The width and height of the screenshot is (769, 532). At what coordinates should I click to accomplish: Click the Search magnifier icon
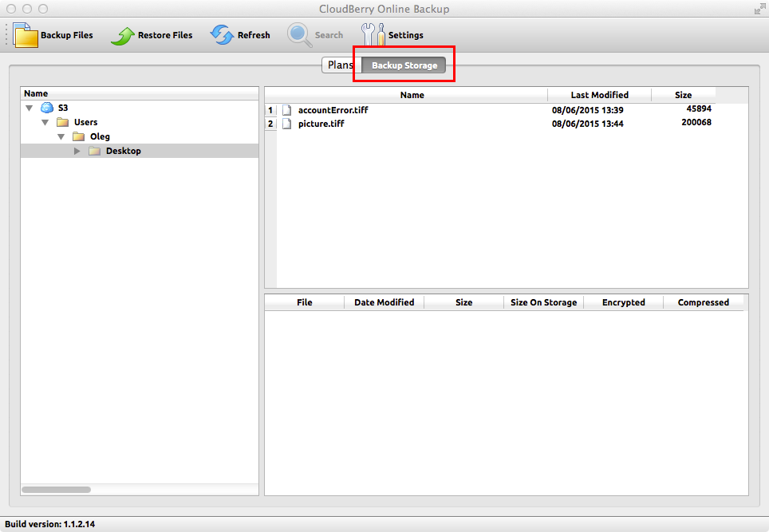tap(299, 35)
